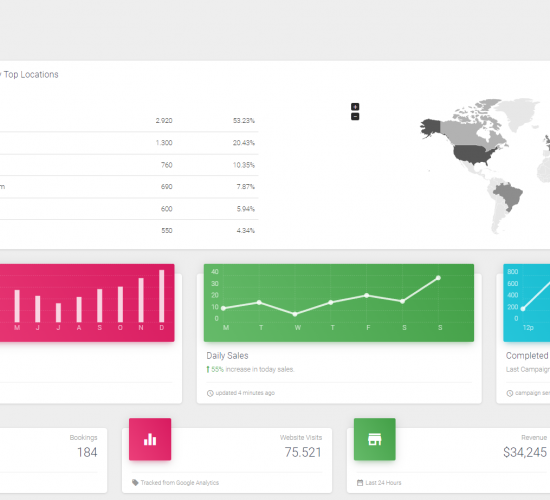This screenshot has width=550, height=500.
Task: Click the 690 table value
Action: [167, 187]
